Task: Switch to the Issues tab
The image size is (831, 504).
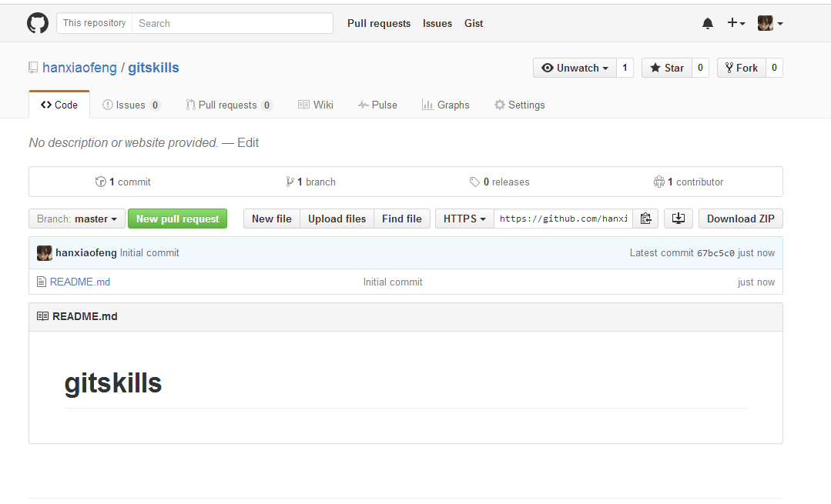Action: click(131, 105)
